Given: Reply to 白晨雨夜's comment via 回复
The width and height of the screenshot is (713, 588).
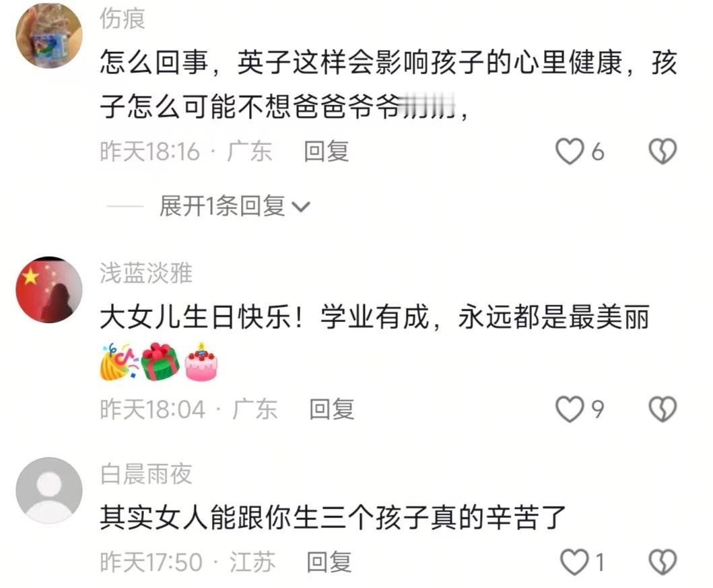Looking at the screenshot, I should coord(329,562).
